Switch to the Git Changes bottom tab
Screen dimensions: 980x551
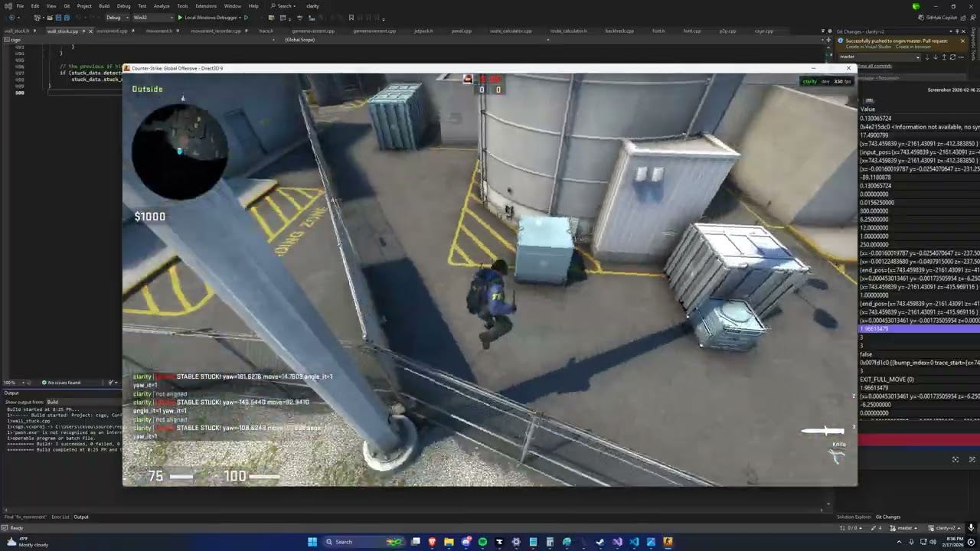[888, 517]
